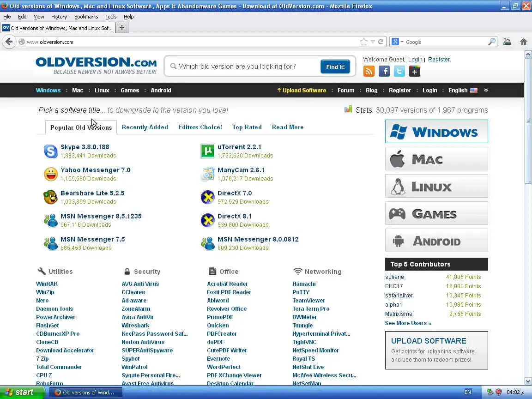The width and height of the screenshot is (532, 399).
Task: Click the MSN Messenger 7.5 icon
Action: click(51, 243)
